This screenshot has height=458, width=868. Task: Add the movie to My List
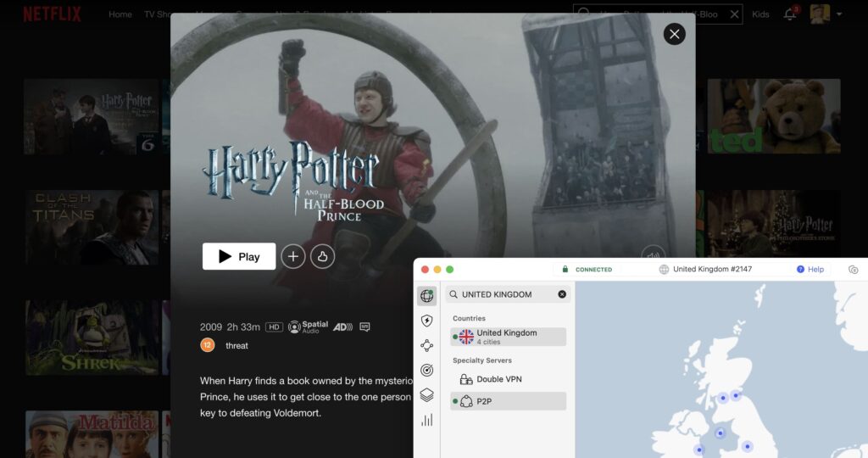(x=292, y=256)
